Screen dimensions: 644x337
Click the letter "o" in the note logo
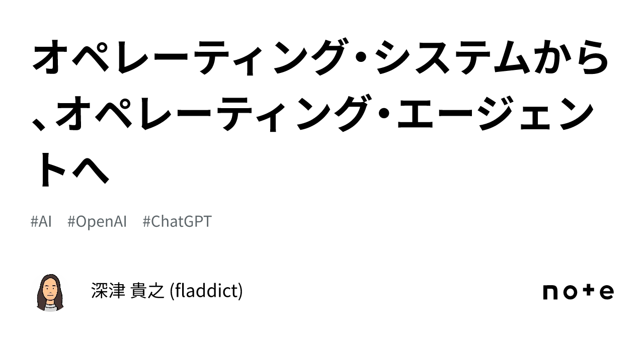tap(571, 293)
